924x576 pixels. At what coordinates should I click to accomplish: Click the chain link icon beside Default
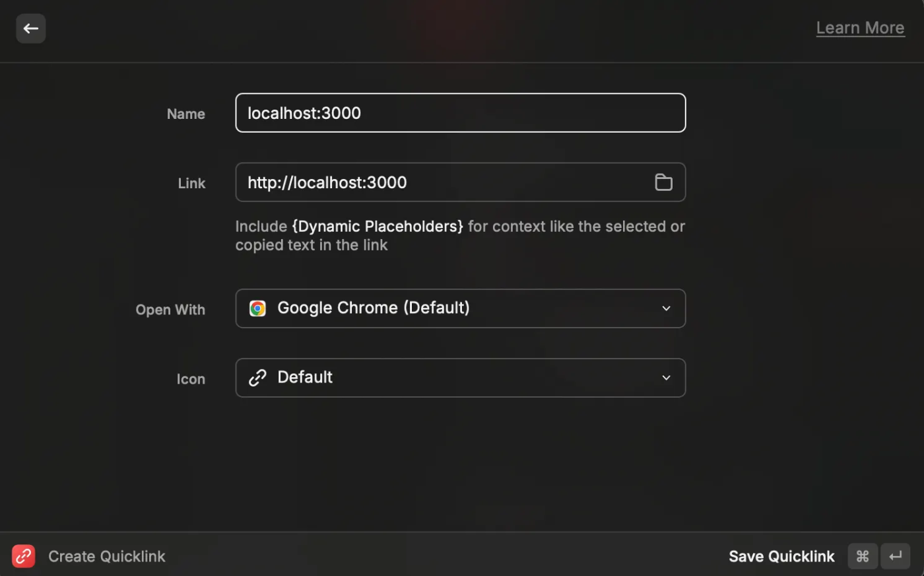click(x=257, y=378)
